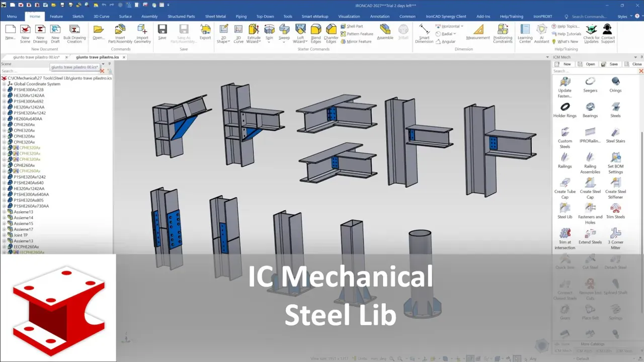
Task: Switch to the Sketch ribbon tab
Action: click(78, 17)
